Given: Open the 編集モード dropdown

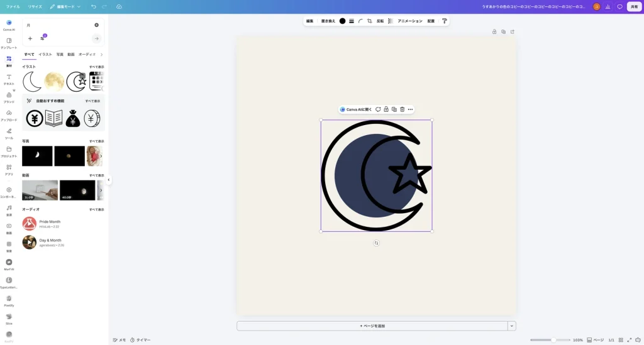Looking at the screenshot, I should pyautogui.click(x=65, y=6).
